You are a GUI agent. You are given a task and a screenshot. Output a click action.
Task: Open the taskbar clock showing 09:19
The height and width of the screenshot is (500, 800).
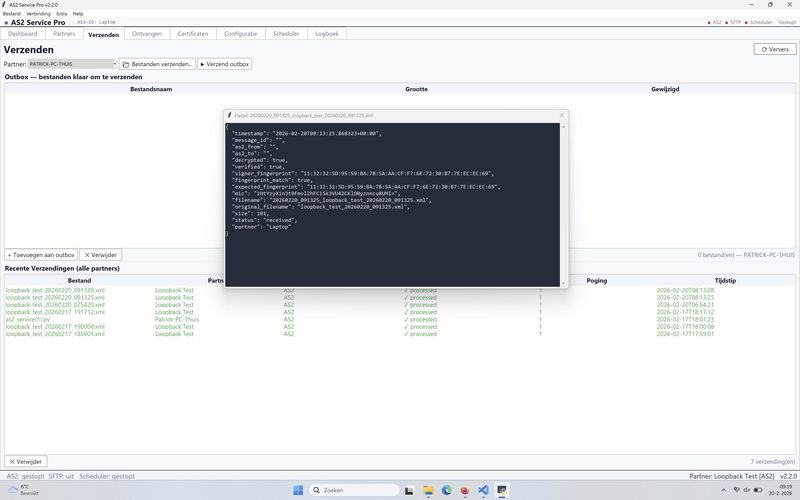pyautogui.click(x=783, y=490)
